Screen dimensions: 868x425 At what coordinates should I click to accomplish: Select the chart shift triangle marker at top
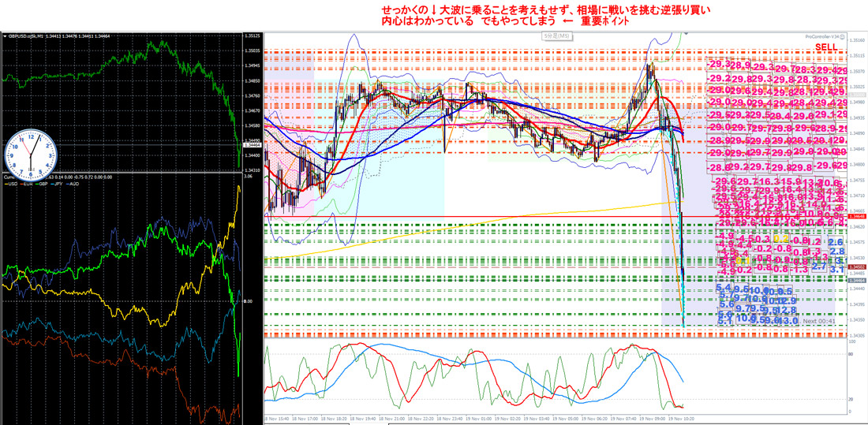(687, 34)
